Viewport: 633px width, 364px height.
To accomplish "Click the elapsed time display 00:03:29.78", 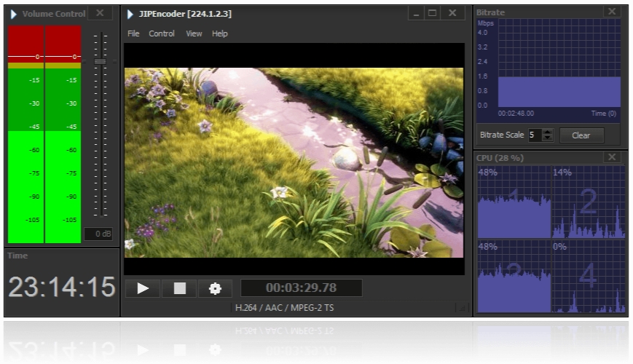I will (301, 288).
